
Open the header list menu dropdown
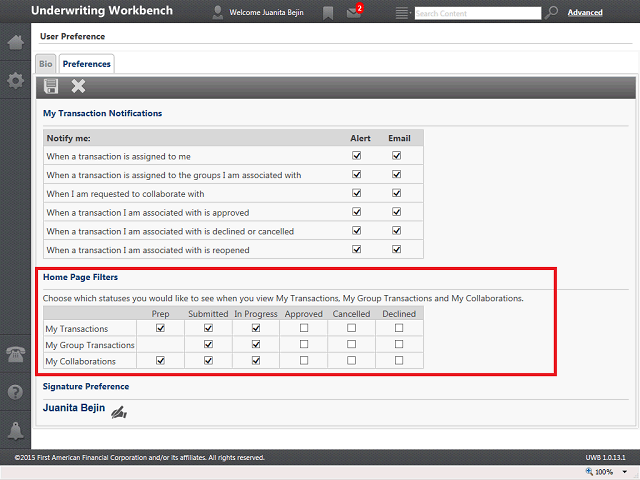coord(403,13)
